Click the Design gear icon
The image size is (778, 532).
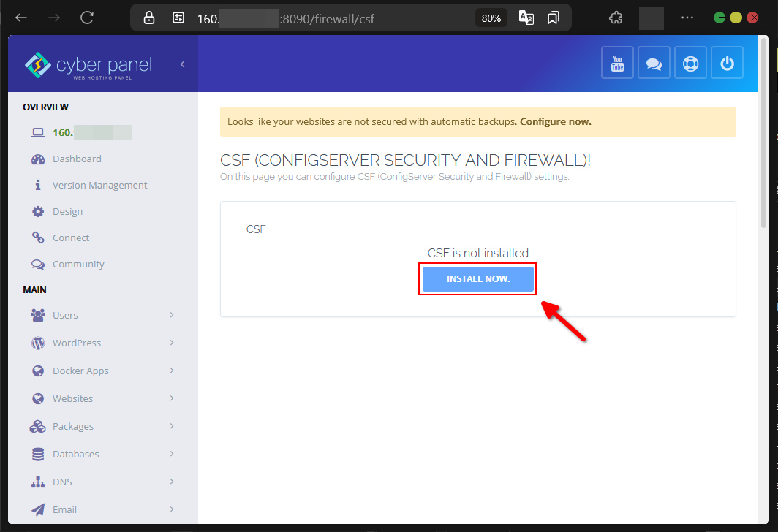pyautogui.click(x=38, y=212)
